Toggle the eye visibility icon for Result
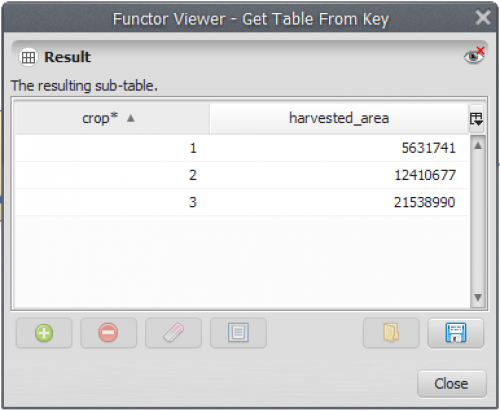This screenshot has width=500, height=412. (x=474, y=56)
